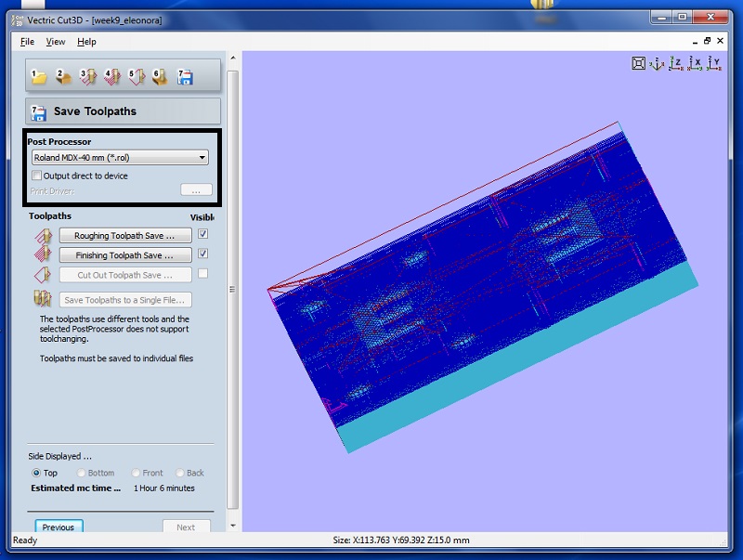
Task: Click the roughing toolpath icon beside Save button
Action: click(43, 236)
